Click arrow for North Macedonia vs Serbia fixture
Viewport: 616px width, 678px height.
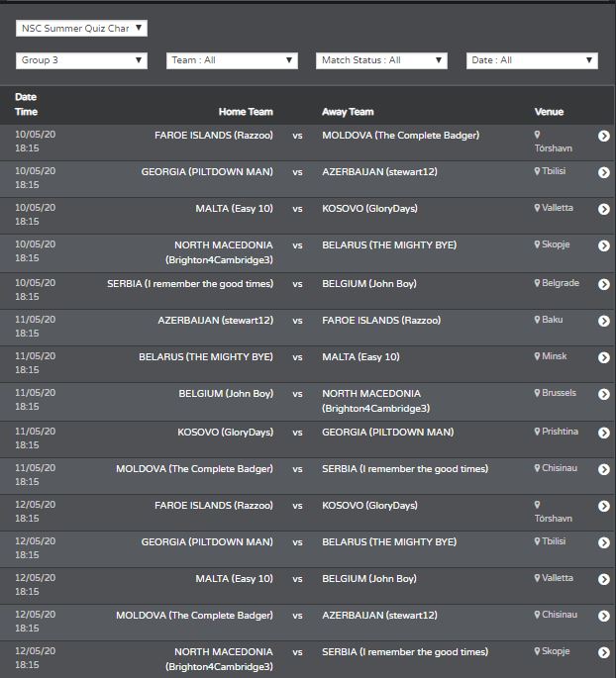click(x=604, y=652)
